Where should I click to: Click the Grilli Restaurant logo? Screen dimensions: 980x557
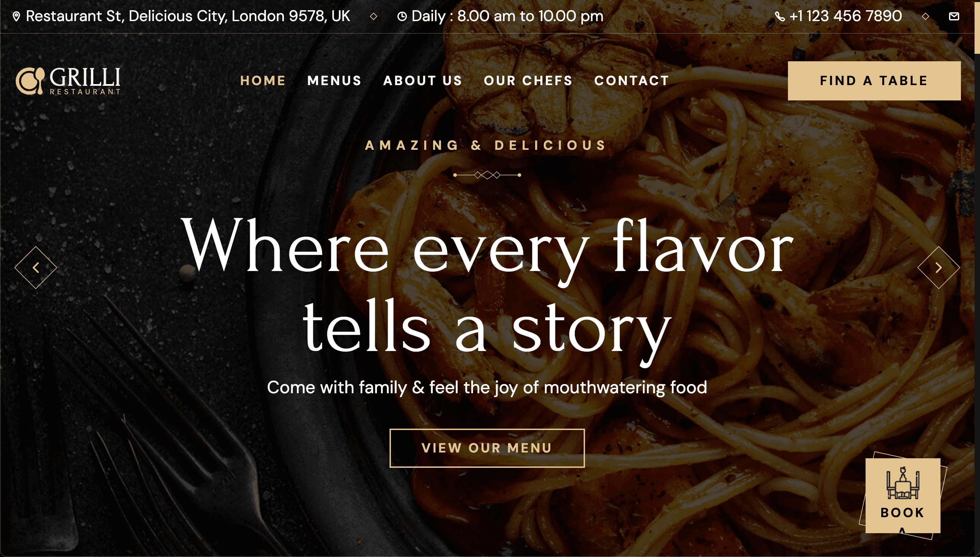click(68, 81)
